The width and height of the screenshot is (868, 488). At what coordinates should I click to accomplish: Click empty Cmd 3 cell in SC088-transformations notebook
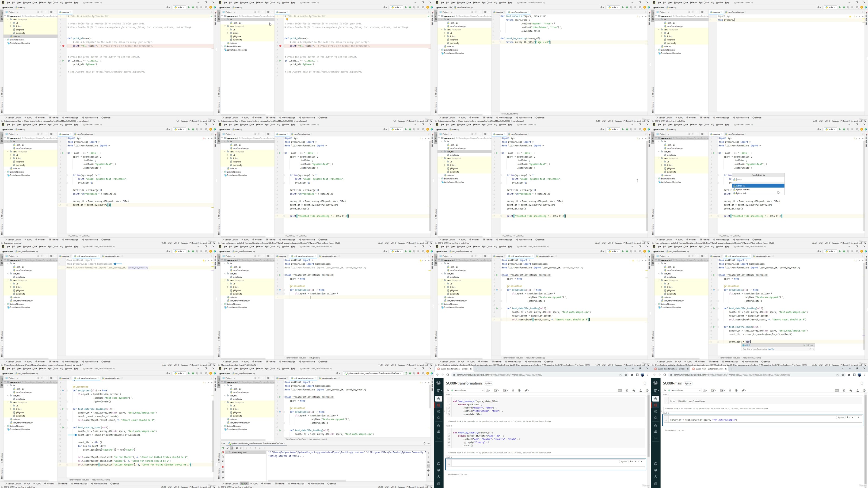point(546,463)
